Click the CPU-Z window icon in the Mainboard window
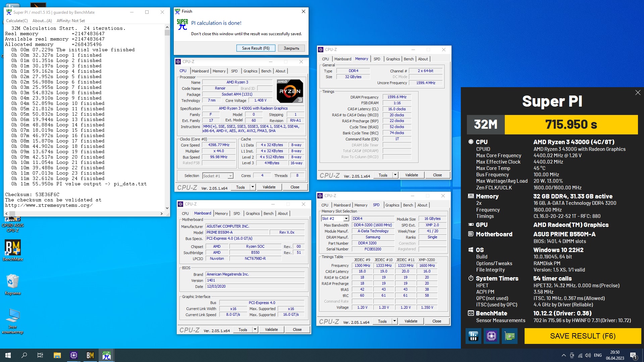The image size is (644, 362). 181,204
